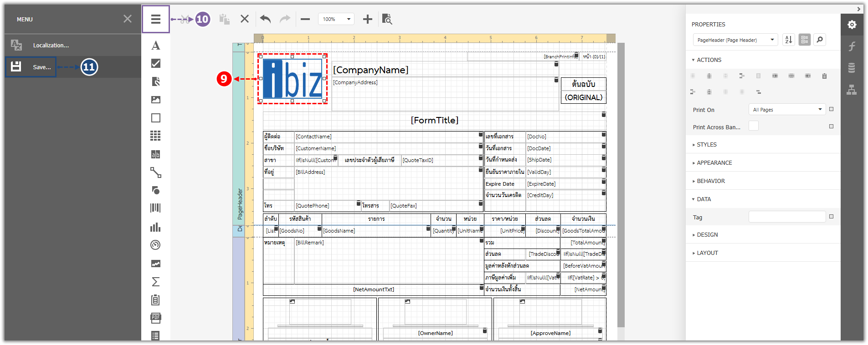Select the Table control in toolbox
This screenshot has height=345, width=868.
point(155,136)
